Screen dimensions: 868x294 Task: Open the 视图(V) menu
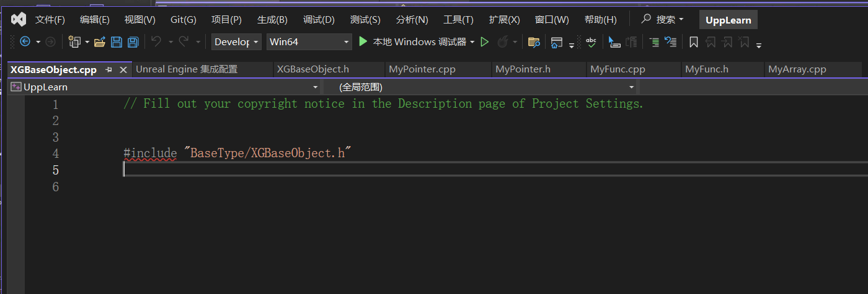pyautogui.click(x=140, y=20)
